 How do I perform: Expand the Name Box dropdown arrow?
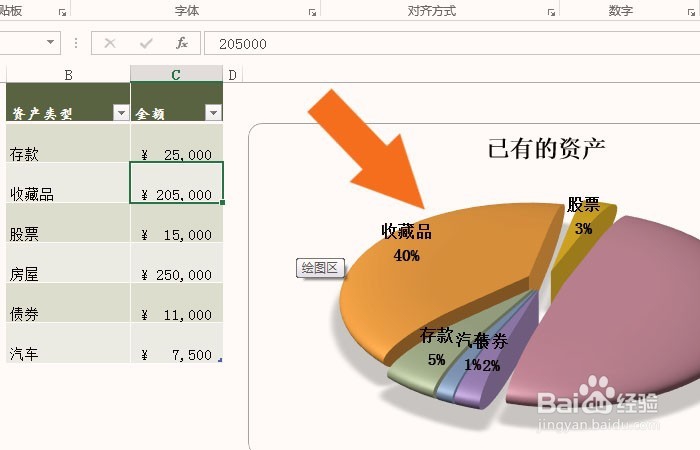pyautogui.click(x=50, y=42)
